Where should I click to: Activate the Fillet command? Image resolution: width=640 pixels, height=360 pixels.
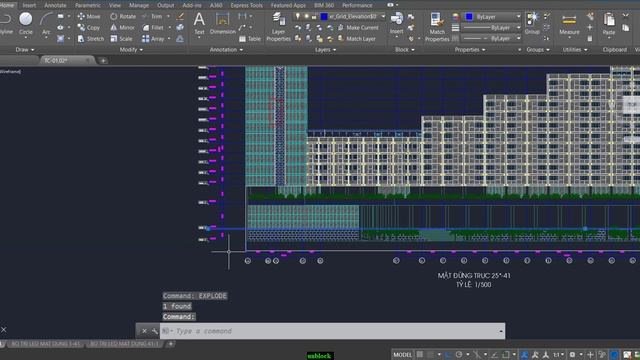(x=153, y=27)
